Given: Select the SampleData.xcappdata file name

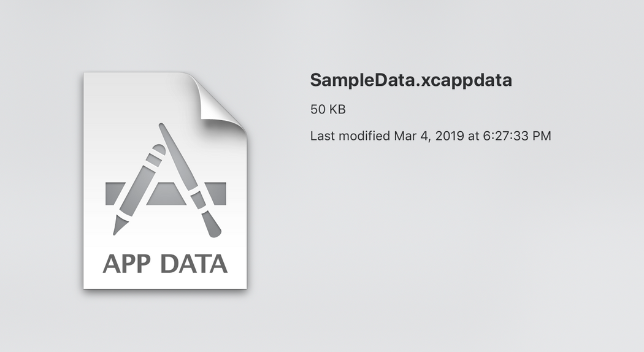Looking at the screenshot, I should pyautogui.click(x=411, y=80).
